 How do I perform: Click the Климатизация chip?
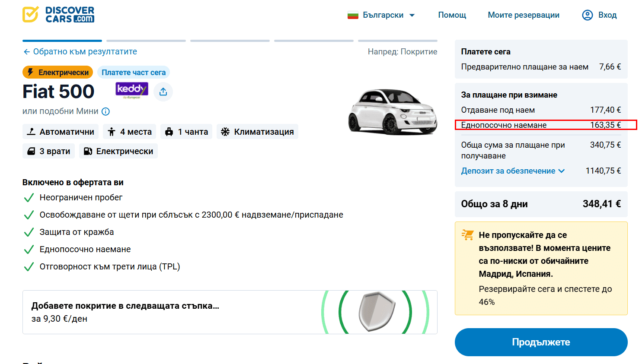coord(257,132)
